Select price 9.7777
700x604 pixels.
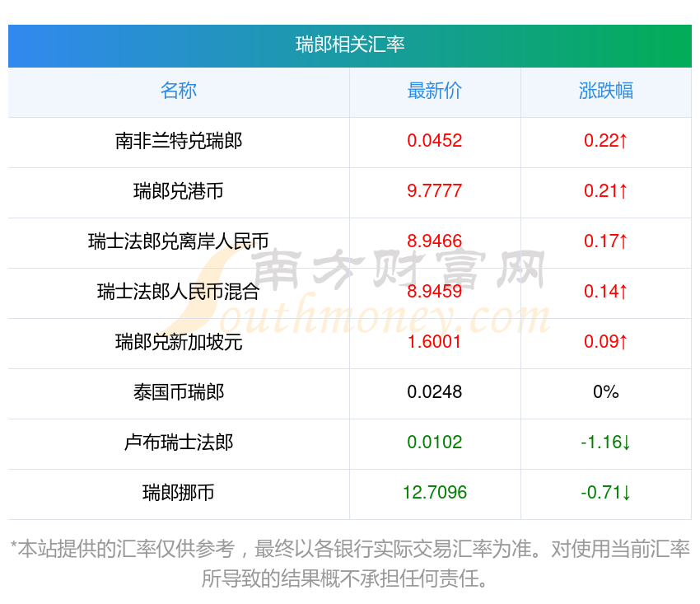click(435, 191)
